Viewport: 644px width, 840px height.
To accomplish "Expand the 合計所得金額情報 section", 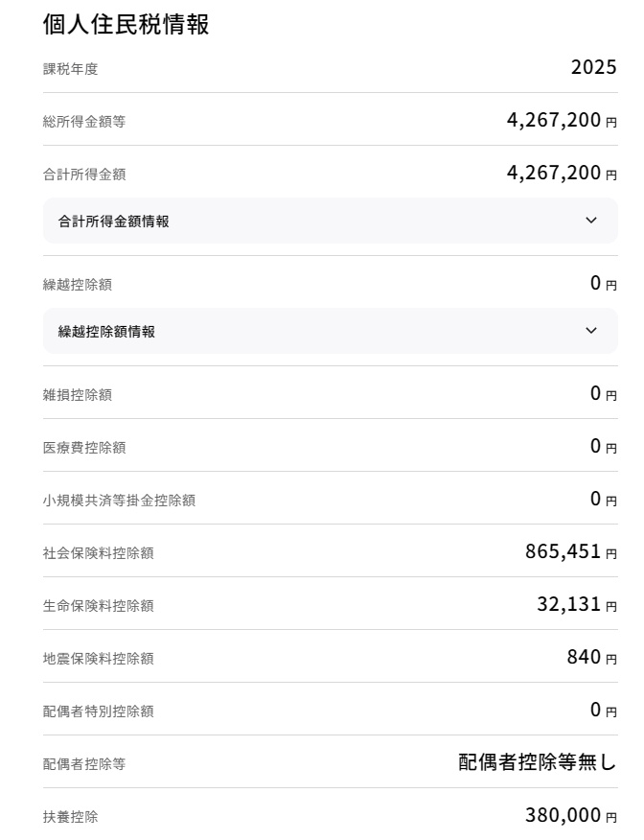I will click(331, 221).
